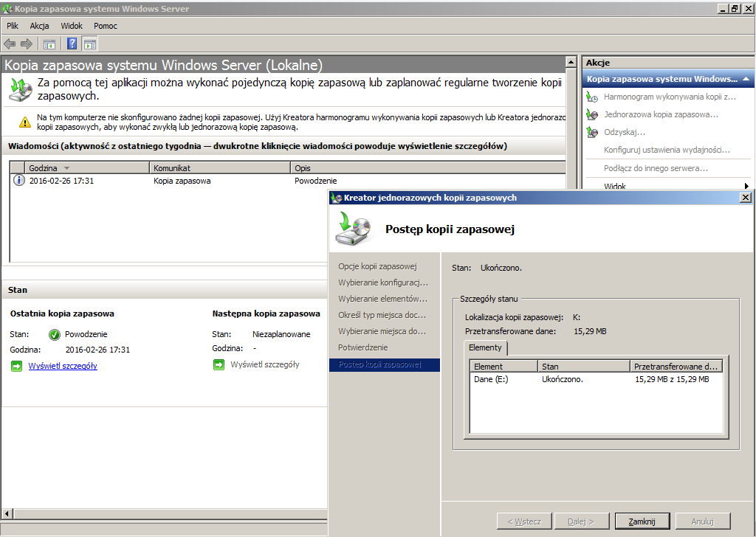Open the Pomoc menu
This screenshot has width=756, height=537.
coord(106,26)
